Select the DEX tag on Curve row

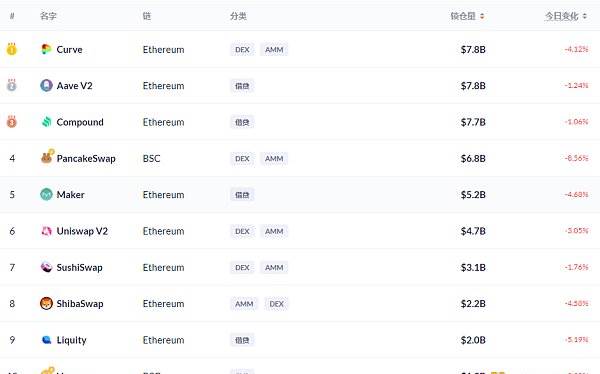[242, 49]
